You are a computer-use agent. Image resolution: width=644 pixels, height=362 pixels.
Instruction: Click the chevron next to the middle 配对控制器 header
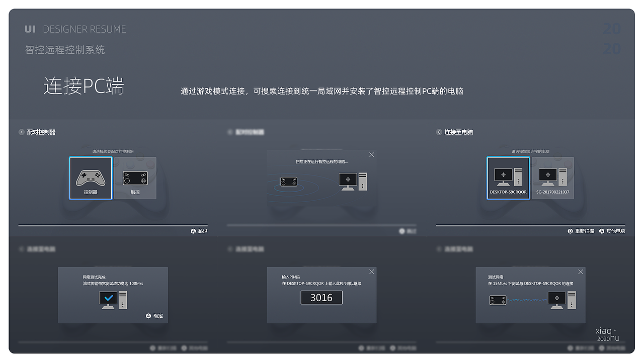coord(229,132)
